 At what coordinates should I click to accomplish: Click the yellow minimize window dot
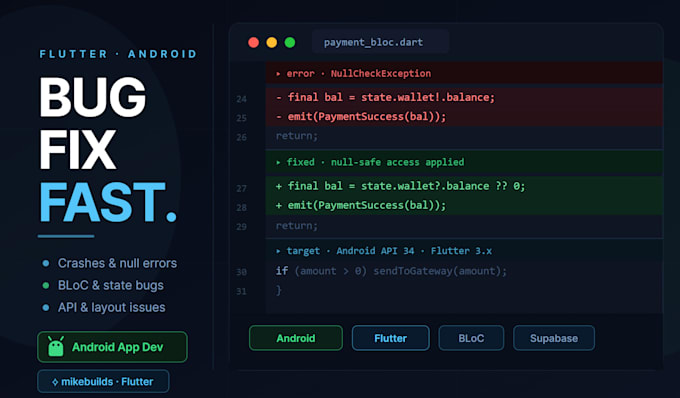coord(271,42)
